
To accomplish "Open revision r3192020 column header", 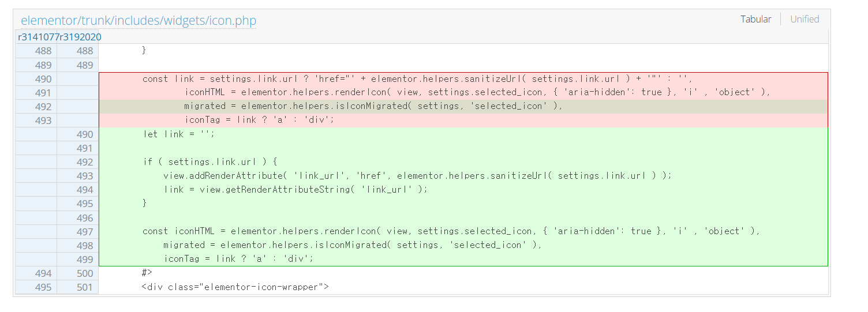I will [x=81, y=37].
